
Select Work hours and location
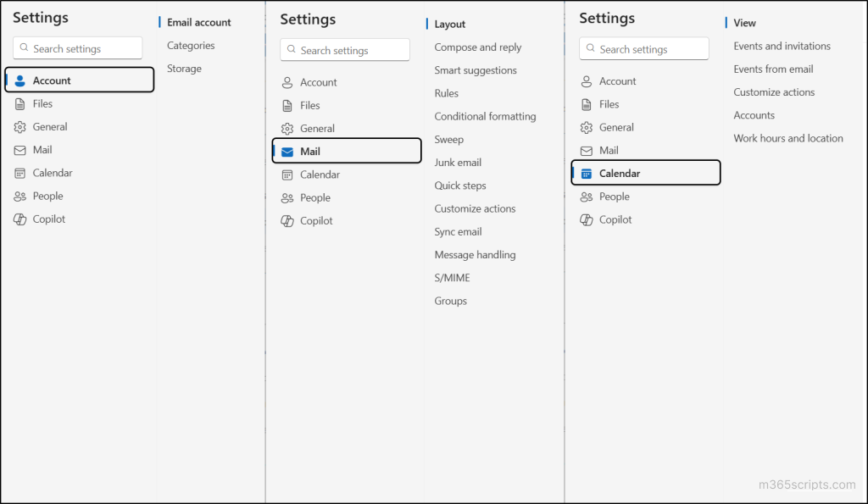click(x=788, y=138)
